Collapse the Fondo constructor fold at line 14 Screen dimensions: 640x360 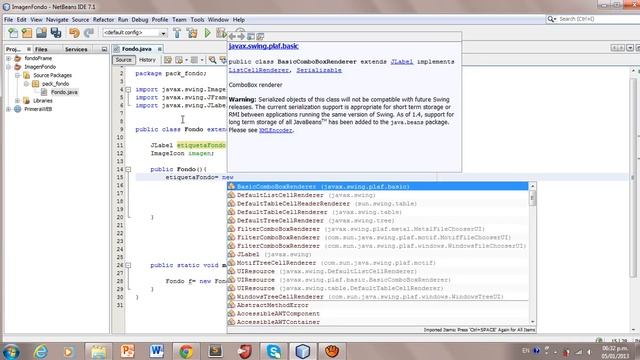[128, 169]
